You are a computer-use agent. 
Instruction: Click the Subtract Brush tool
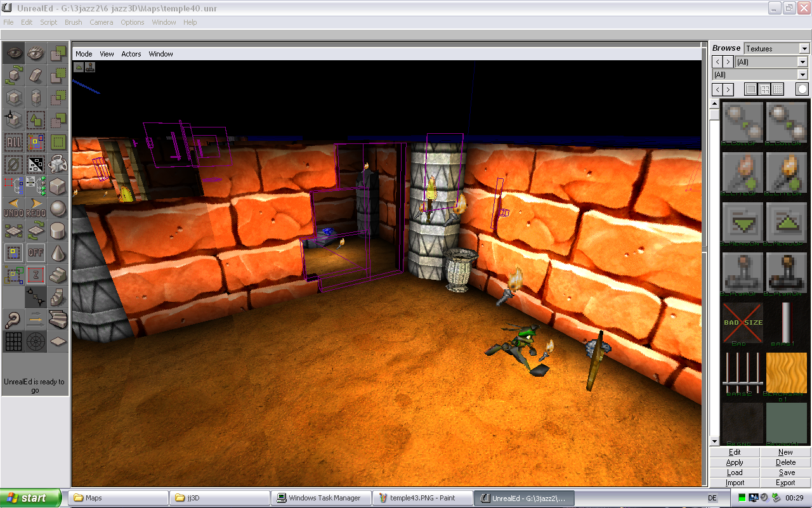point(58,75)
